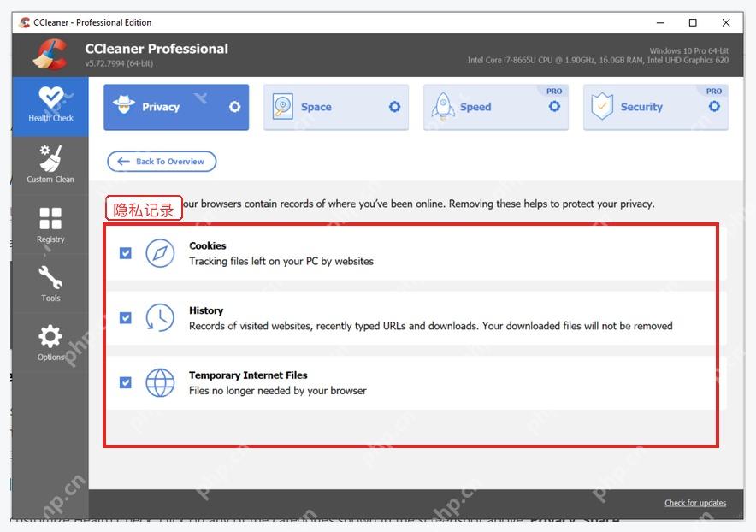
Task: Maximize the CCleaner window
Action: (693, 23)
